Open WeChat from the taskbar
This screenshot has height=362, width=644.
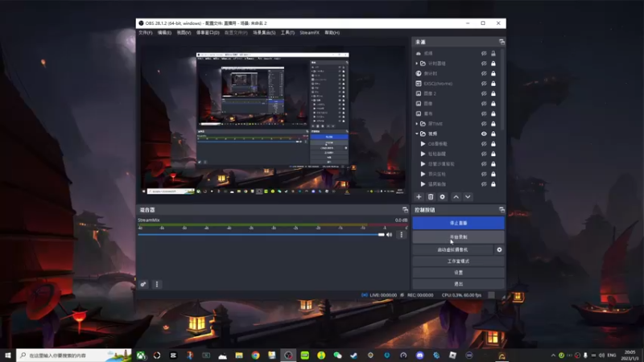[x=337, y=356]
